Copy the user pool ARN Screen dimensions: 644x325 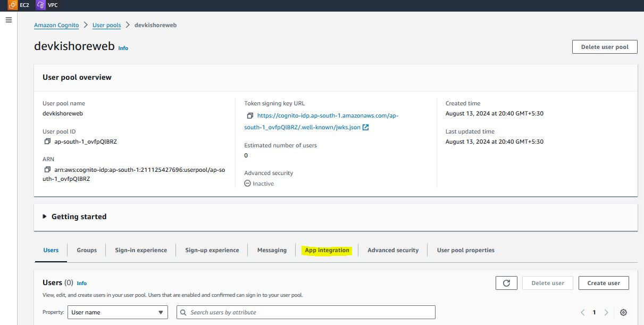[47, 169]
